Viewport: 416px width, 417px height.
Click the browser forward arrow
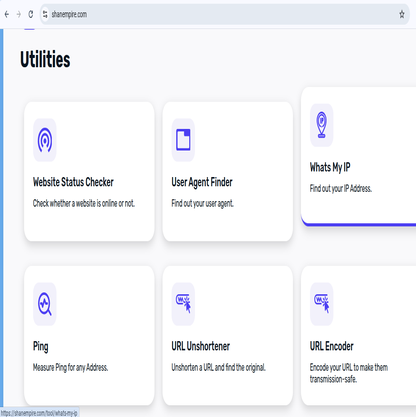[19, 14]
